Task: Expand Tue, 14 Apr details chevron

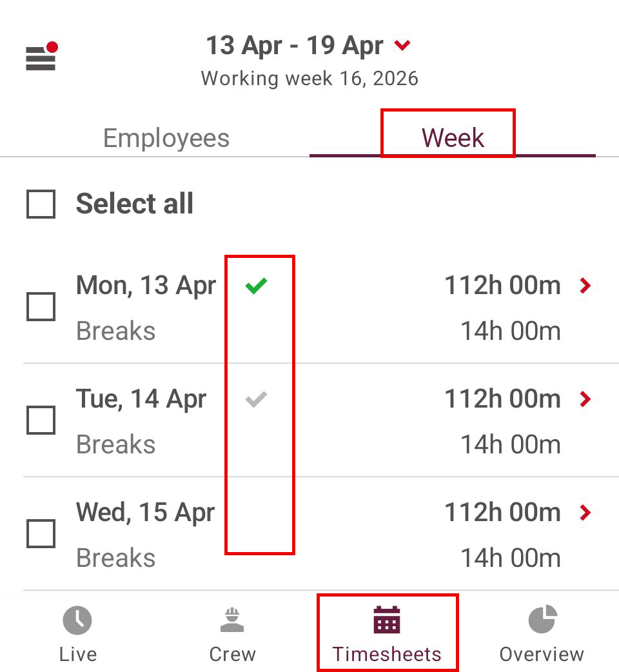Action: pos(585,399)
